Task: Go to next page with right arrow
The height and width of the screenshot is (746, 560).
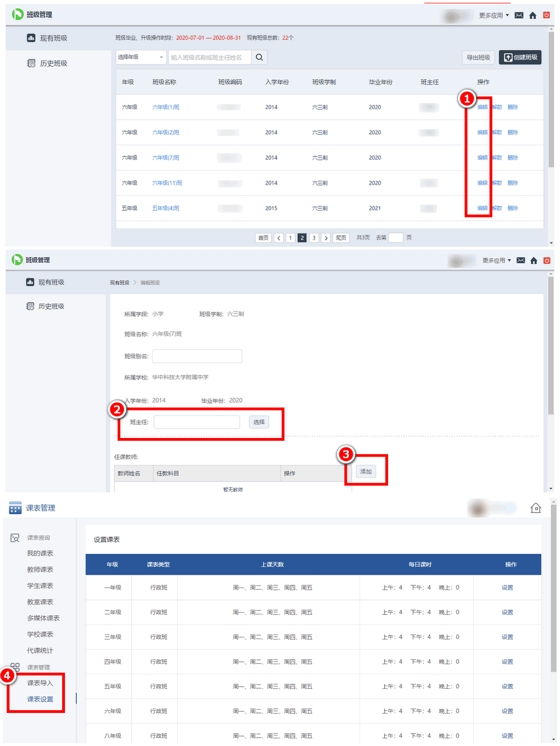Action: tap(326, 238)
